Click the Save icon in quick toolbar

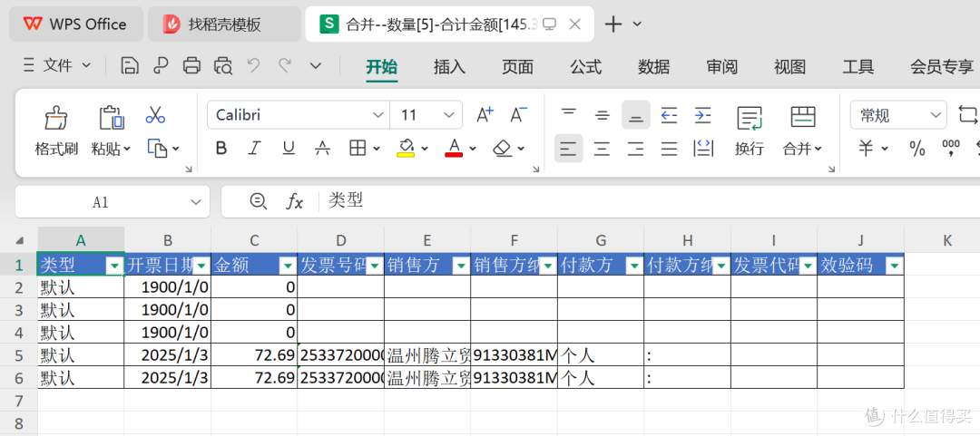coord(130,65)
